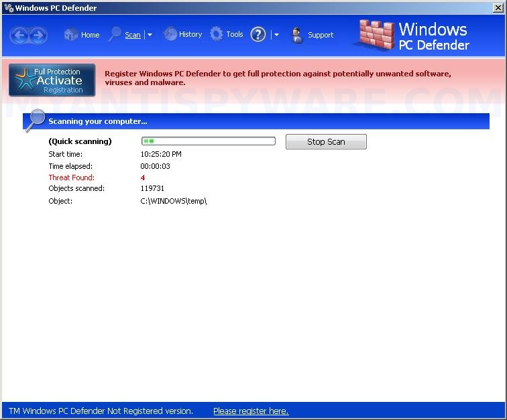Screen dimensions: 507x420
Task: Click the 'Object:' label
Action: click(x=60, y=201)
